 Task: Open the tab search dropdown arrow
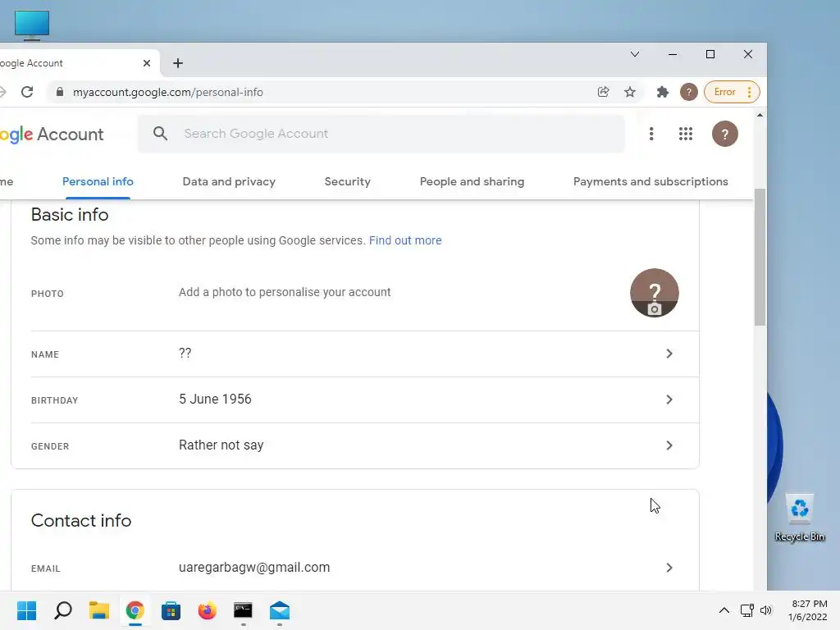pyautogui.click(x=635, y=54)
